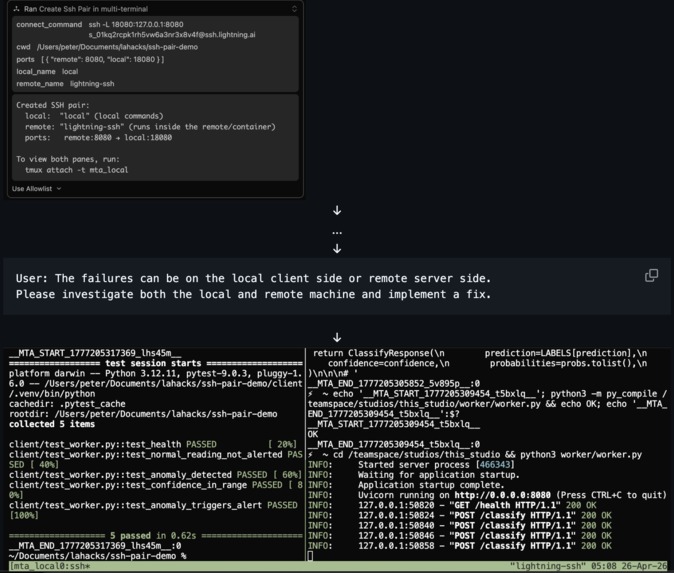This screenshot has width=674, height=573.
Task: Click the local_name value 'local'
Action: pyautogui.click(x=70, y=71)
